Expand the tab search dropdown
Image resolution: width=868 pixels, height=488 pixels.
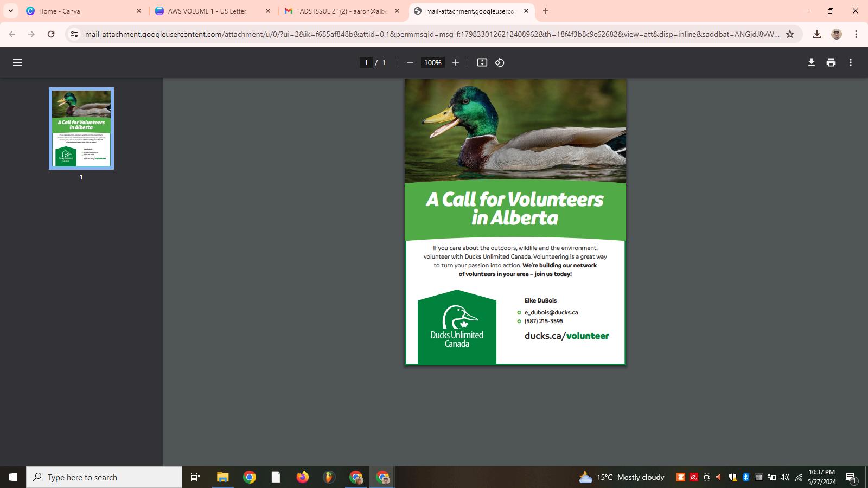pos(11,11)
